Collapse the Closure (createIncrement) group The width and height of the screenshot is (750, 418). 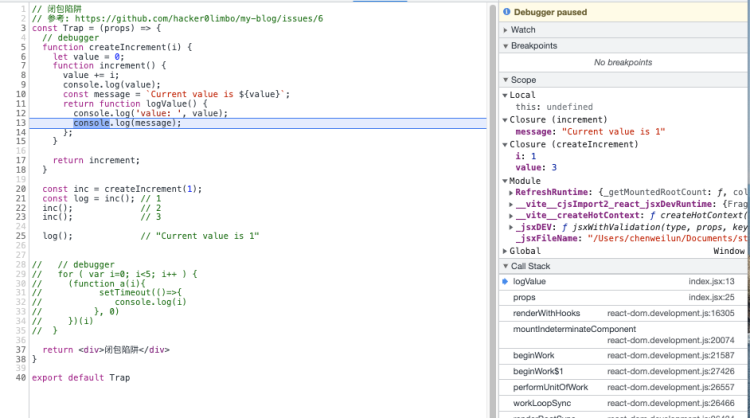pos(505,144)
